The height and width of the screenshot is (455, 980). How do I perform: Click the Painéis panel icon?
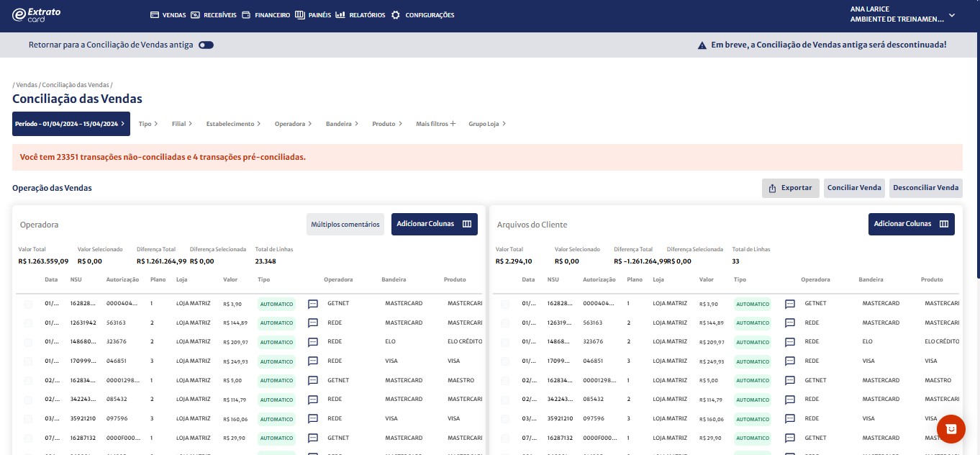tap(300, 15)
